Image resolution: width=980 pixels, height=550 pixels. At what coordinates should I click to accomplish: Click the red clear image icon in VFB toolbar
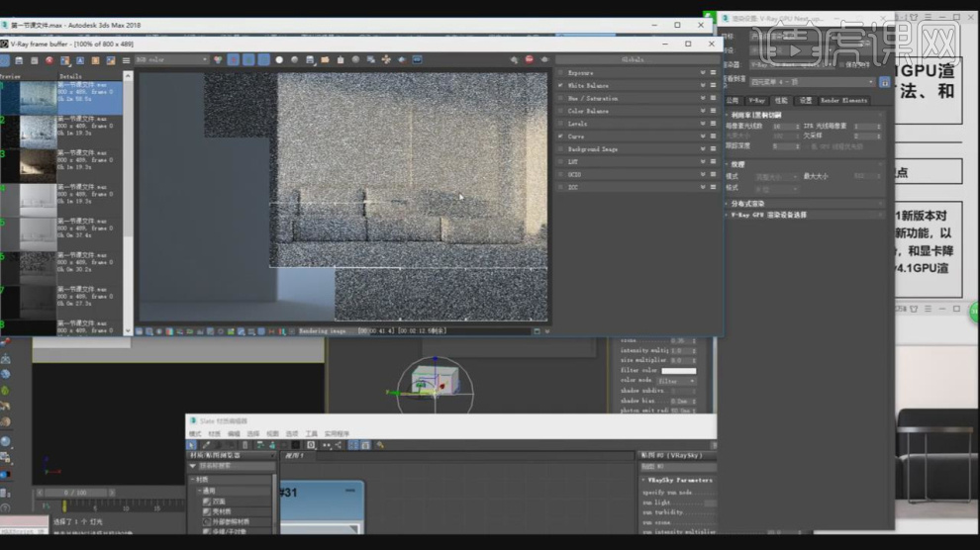tap(49, 60)
